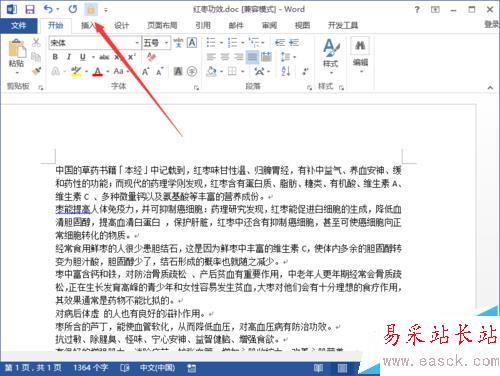
Task: Apply red font color
Action: 97,71
